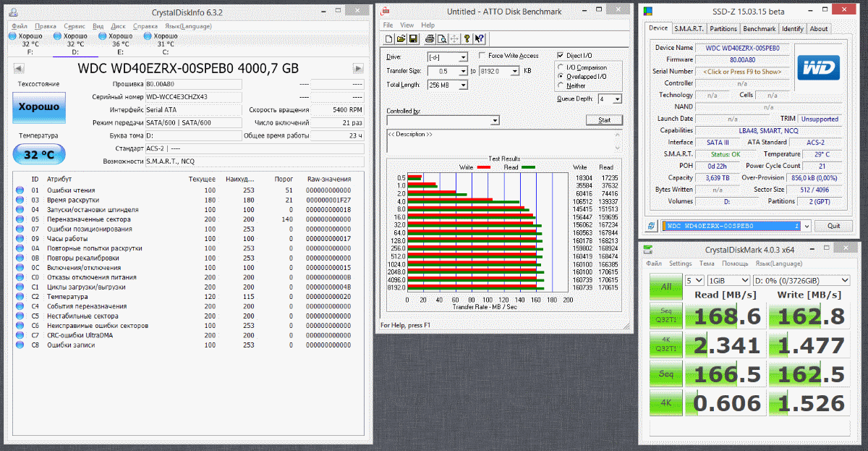This screenshot has height=451, width=868.
Task: Click the Print icon in ATTO toolbar
Action: 430,38
